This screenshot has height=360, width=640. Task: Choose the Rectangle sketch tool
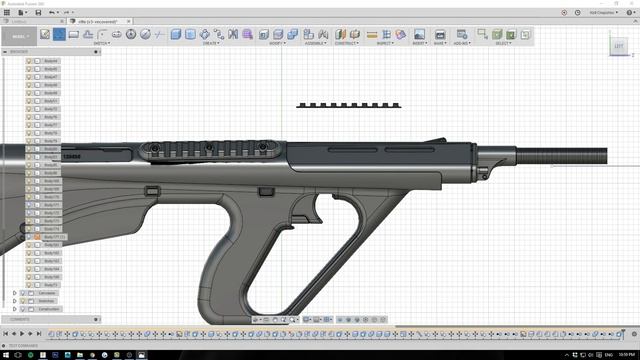coord(73,34)
